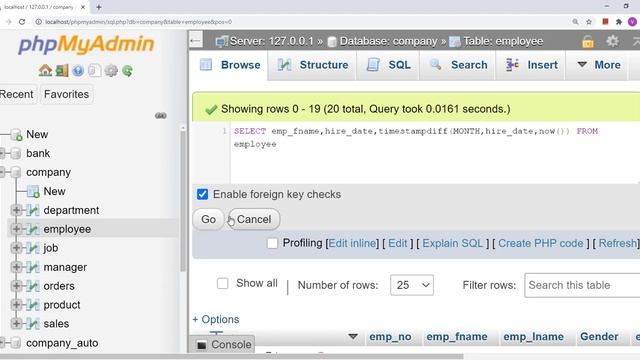Expand the employee table node
The image size is (640, 360).
click(x=16, y=229)
